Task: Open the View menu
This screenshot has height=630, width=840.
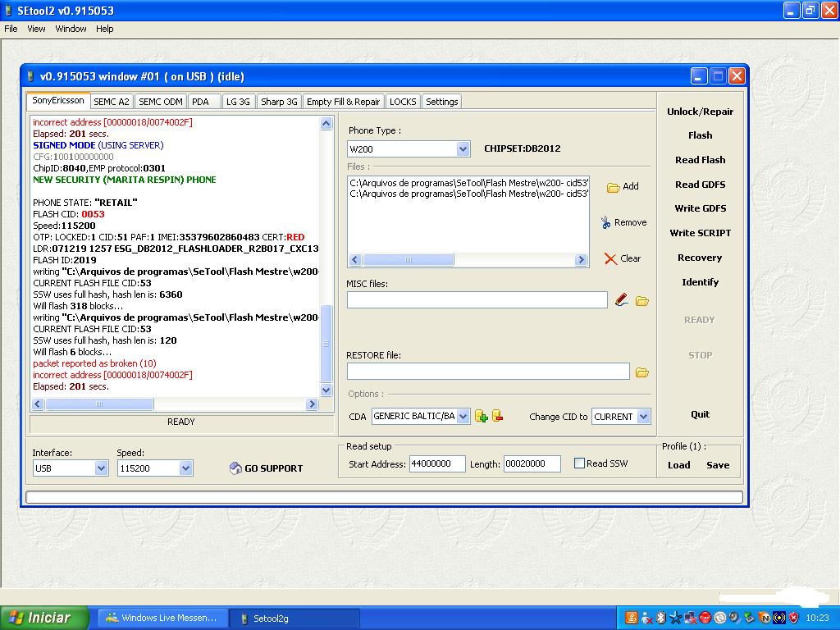Action: pyautogui.click(x=36, y=29)
